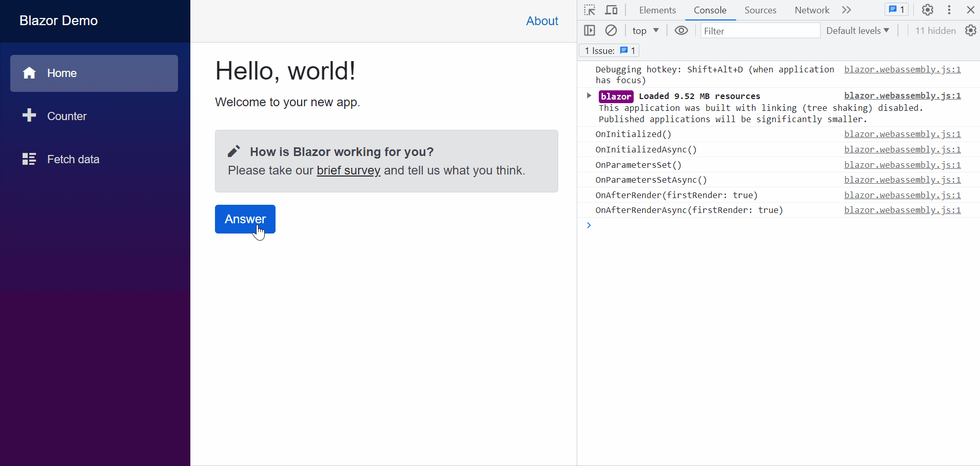Click inside the console Filter field
This screenshot has width=980, height=466.
(759, 30)
